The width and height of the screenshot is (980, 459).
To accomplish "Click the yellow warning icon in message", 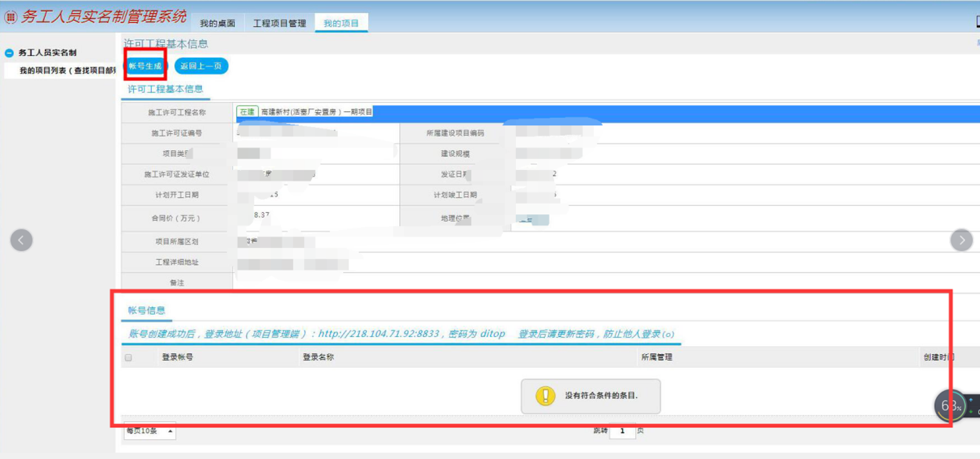I will pos(545,396).
